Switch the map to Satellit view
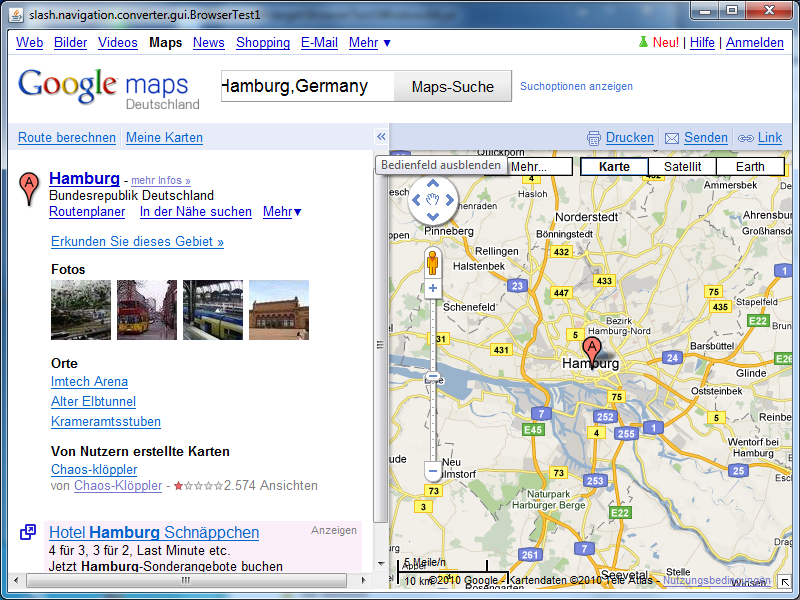Screen dimensions: 800x600 pos(682,167)
